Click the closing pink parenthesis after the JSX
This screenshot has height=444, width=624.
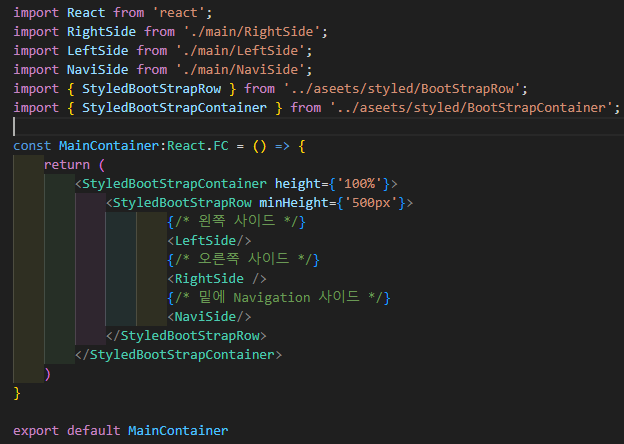point(48,374)
